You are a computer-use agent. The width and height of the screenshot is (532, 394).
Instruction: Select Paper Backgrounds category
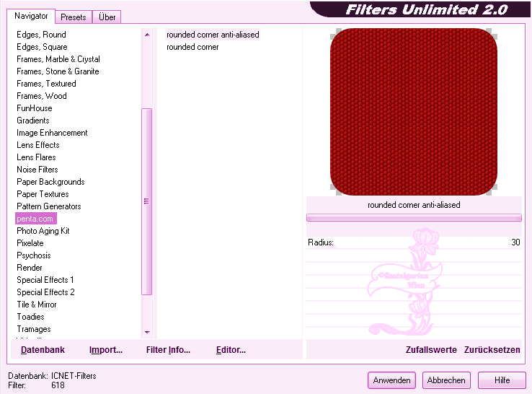50,182
